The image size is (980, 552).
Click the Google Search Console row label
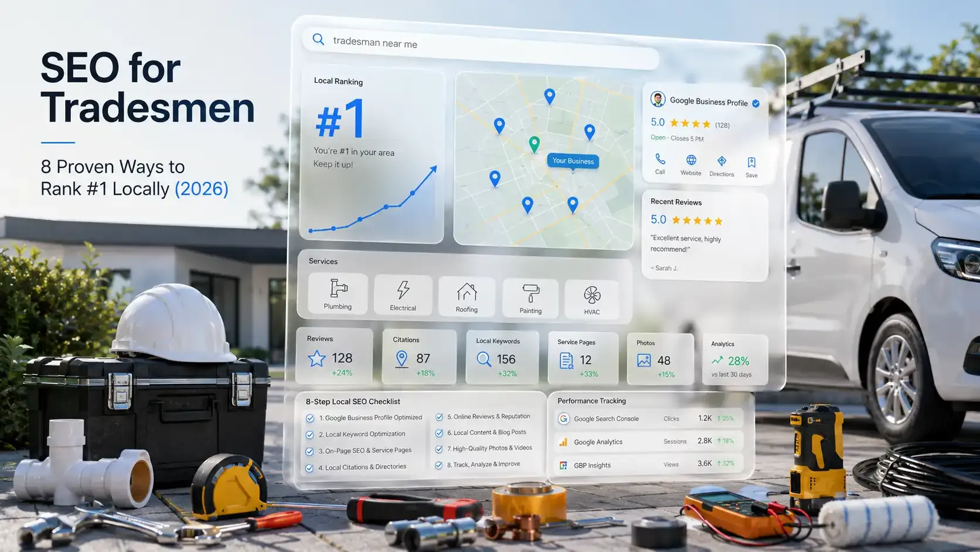click(606, 419)
